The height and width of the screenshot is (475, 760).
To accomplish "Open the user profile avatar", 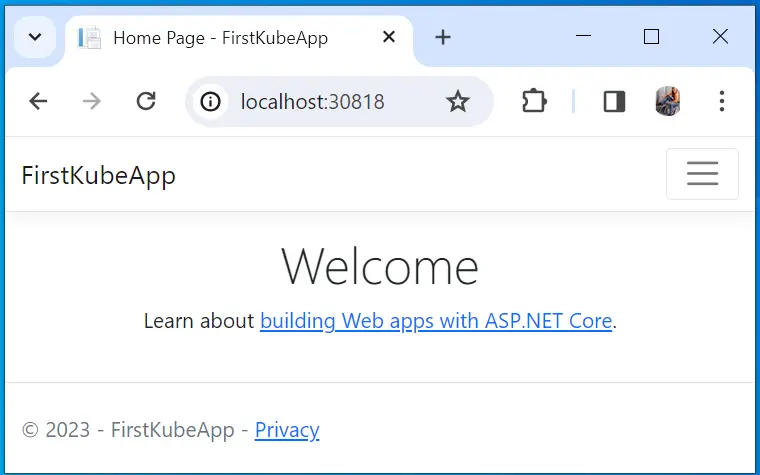I will coord(668,101).
